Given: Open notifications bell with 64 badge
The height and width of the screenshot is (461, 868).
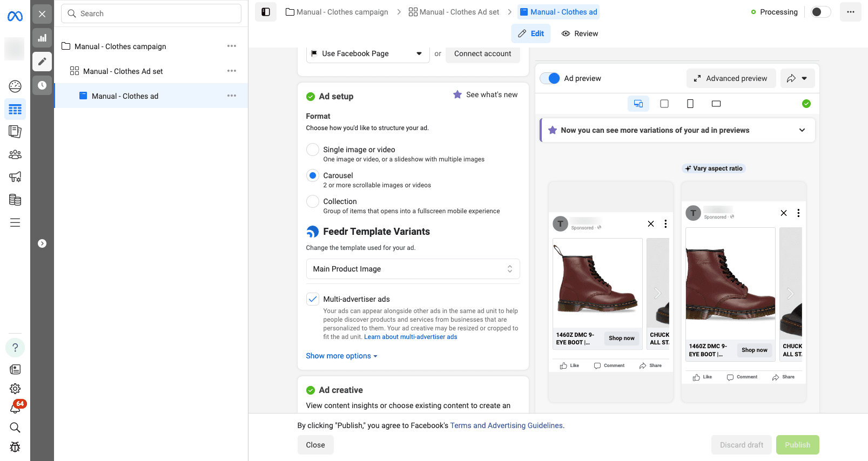Looking at the screenshot, I should [x=16, y=408].
